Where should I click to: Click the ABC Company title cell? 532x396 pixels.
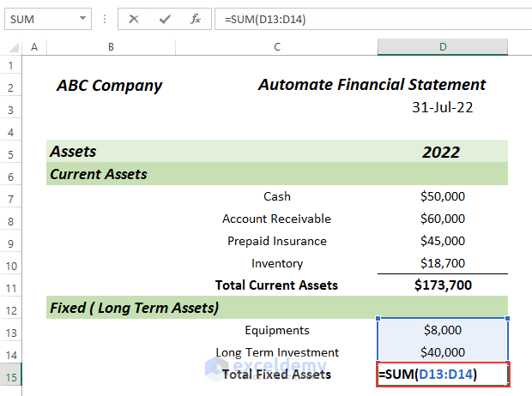coord(110,85)
